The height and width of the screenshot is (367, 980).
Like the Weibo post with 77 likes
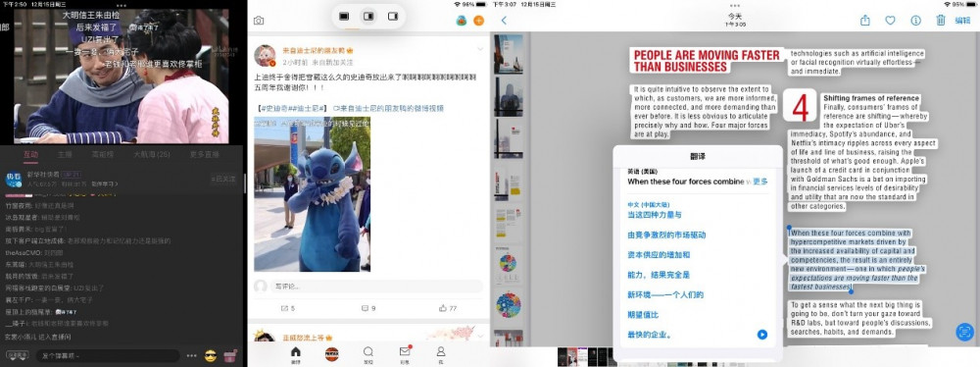[x=448, y=308]
